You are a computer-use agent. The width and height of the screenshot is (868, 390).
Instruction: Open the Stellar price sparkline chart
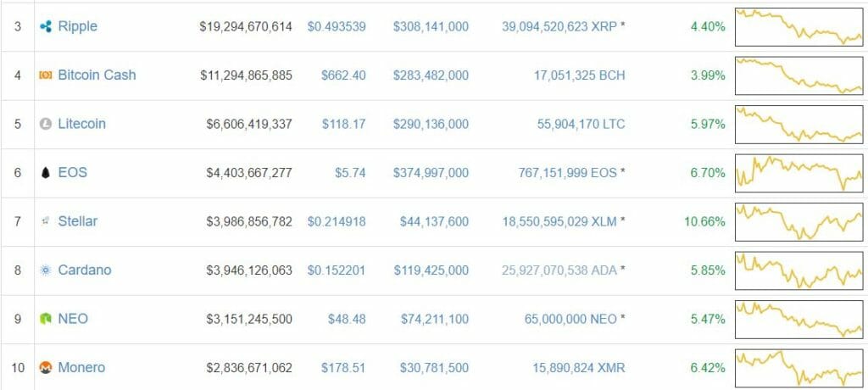click(798, 221)
